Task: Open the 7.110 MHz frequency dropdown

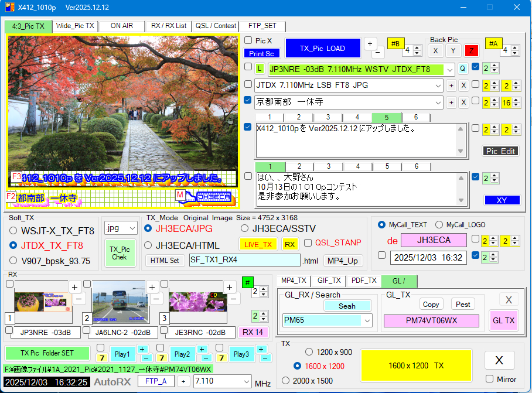Action: pyautogui.click(x=245, y=382)
